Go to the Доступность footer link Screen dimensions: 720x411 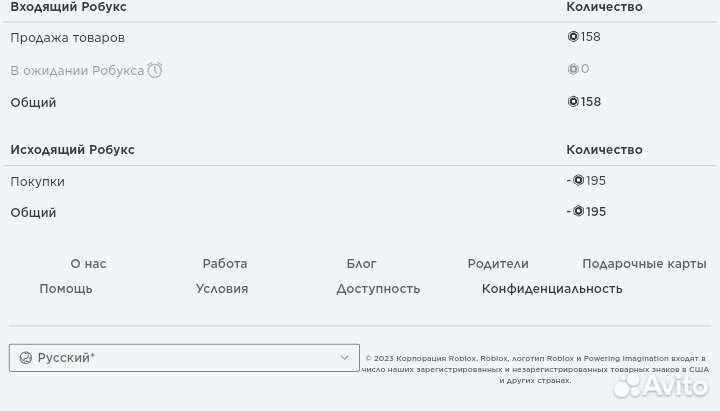[x=378, y=289]
